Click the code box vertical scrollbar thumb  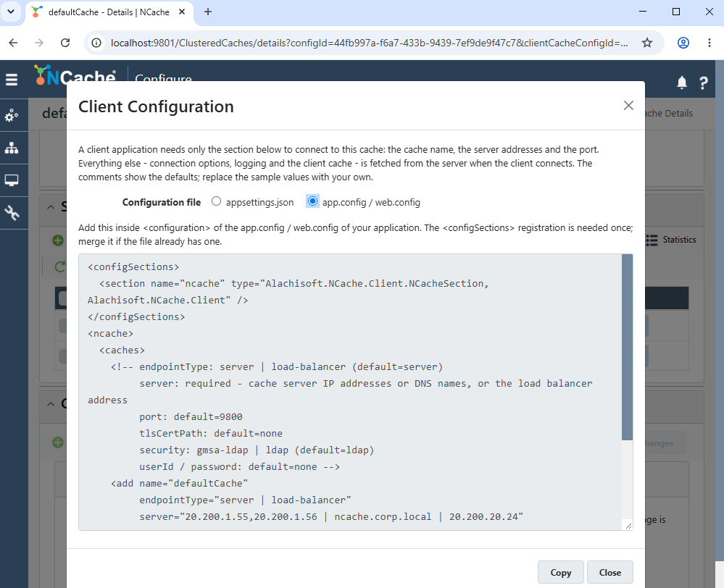click(x=627, y=347)
